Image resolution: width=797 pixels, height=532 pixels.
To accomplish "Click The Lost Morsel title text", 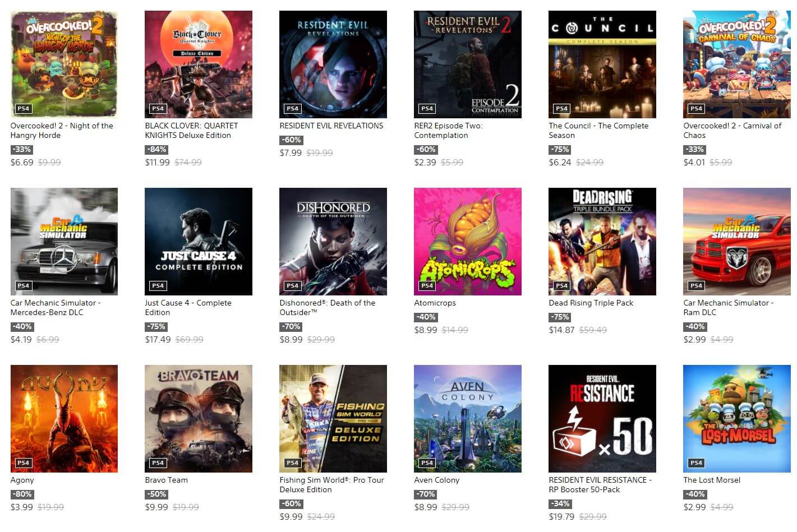I will [x=712, y=480].
